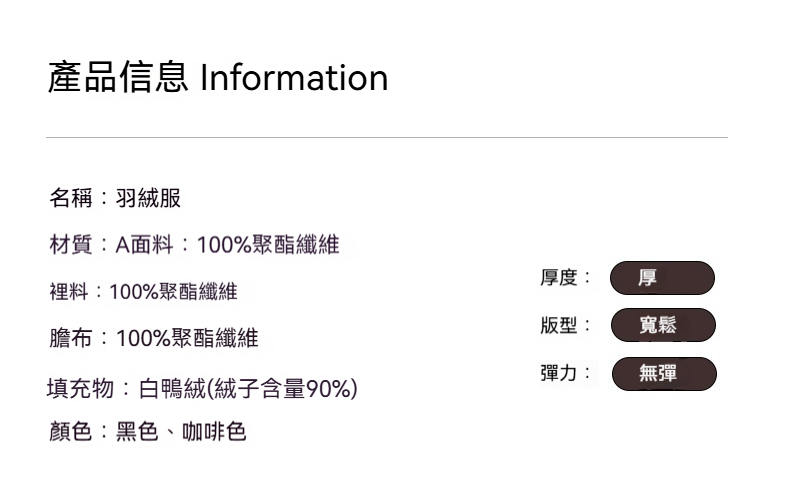790x499 pixels.
Task: Click the 彈力 label text
Action: point(560,373)
